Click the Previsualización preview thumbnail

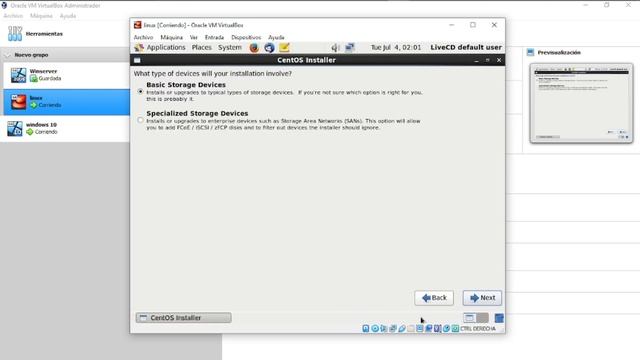(581, 103)
